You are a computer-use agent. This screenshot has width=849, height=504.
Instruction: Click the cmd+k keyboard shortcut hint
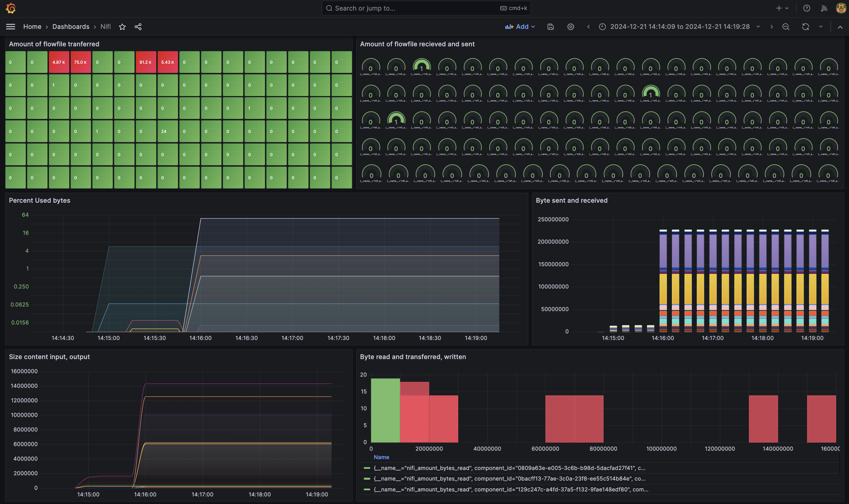514,8
